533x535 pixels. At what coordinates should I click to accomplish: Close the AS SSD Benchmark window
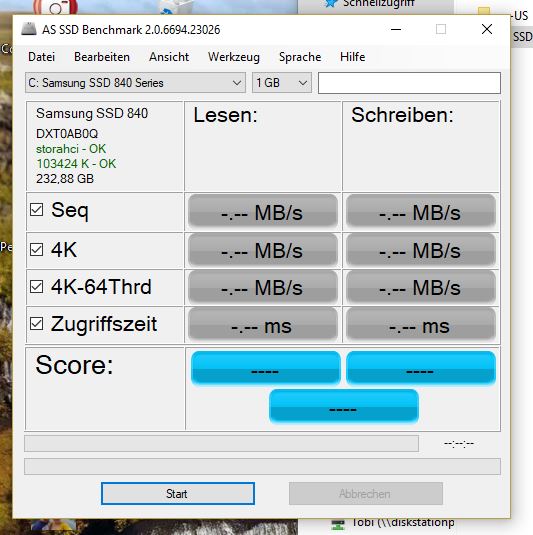click(487, 29)
